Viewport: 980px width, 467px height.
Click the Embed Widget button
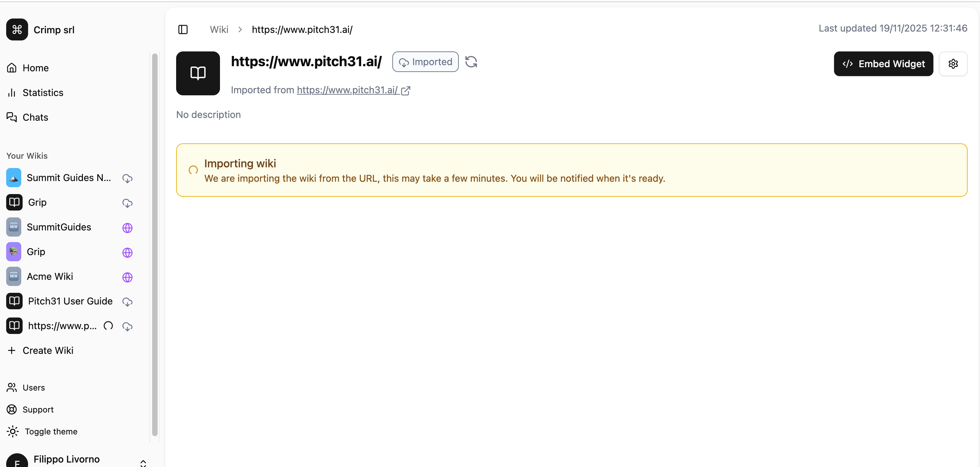pyautogui.click(x=883, y=63)
